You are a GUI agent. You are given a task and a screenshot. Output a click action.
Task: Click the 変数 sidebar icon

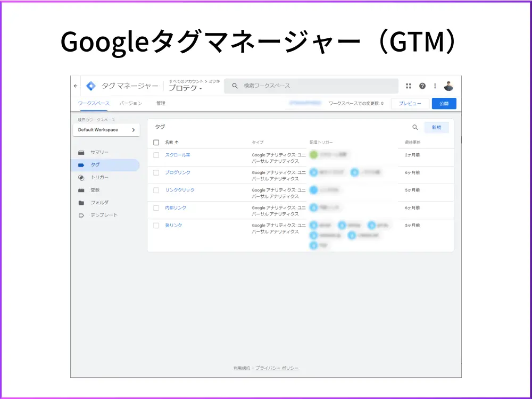[x=81, y=190]
